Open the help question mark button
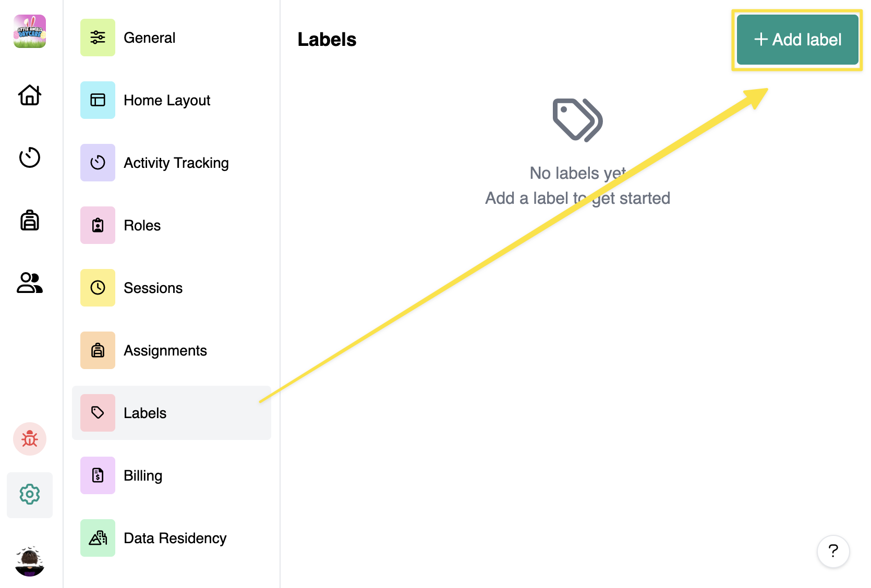The width and height of the screenshot is (871, 588). tap(833, 552)
